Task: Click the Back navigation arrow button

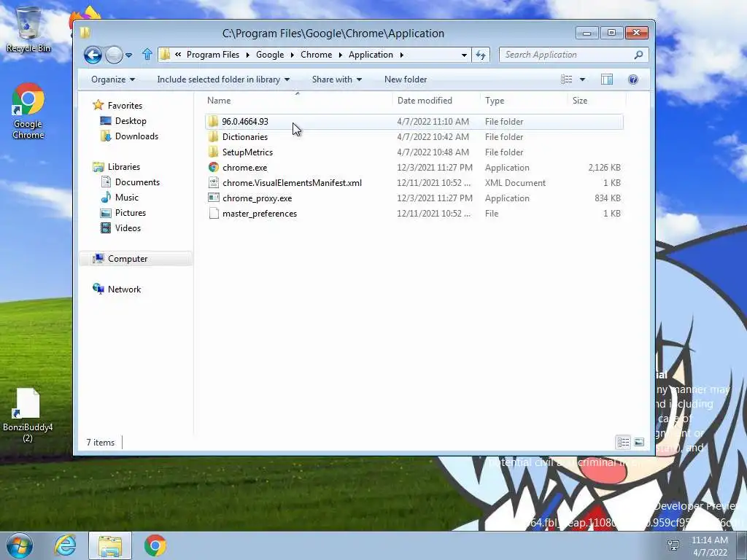Action: pos(93,55)
